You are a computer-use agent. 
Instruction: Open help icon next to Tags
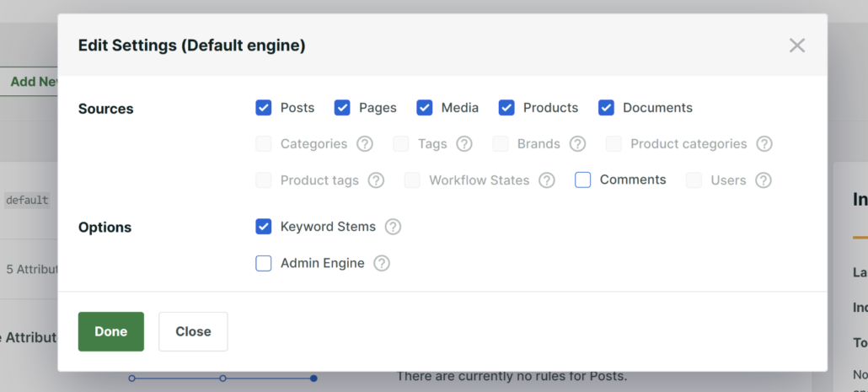click(x=463, y=144)
